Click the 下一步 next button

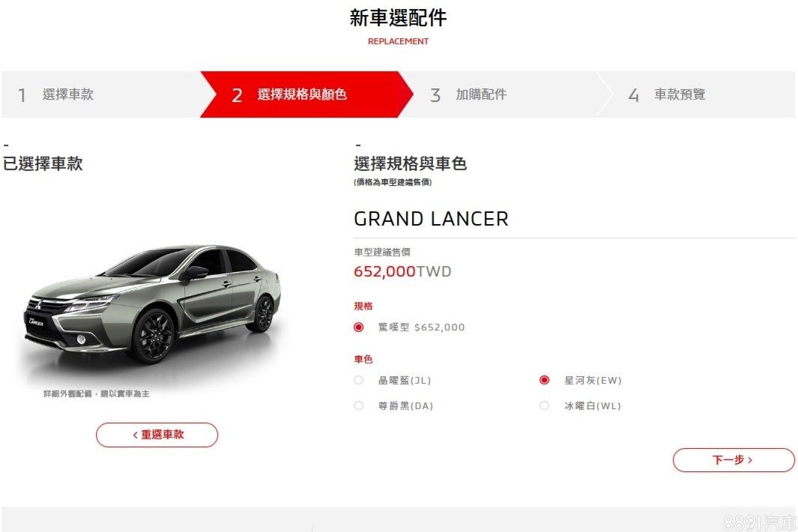coord(734,460)
